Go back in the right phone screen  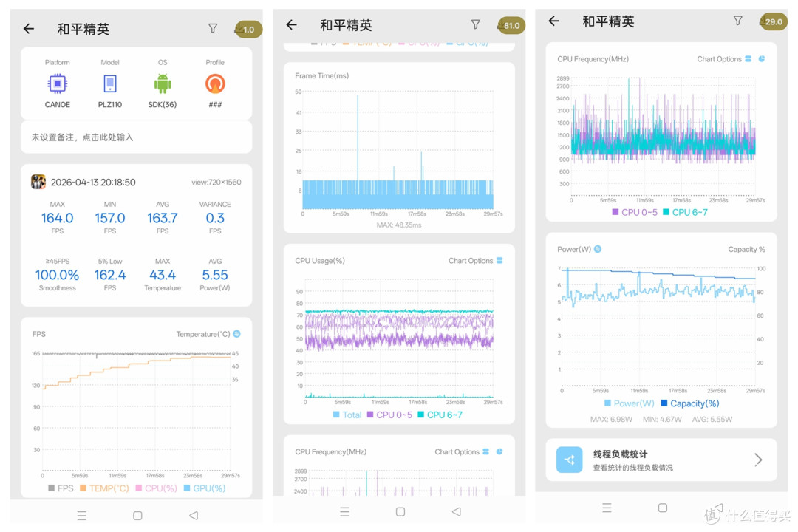click(x=553, y=21)
